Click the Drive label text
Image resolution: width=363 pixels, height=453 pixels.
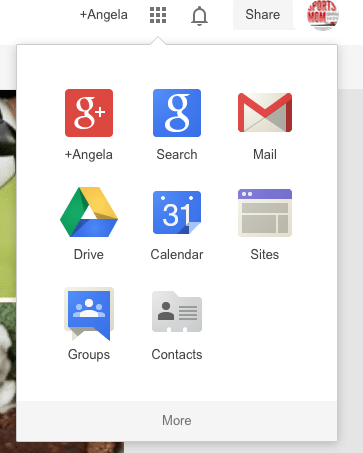[x=89, y=255]
